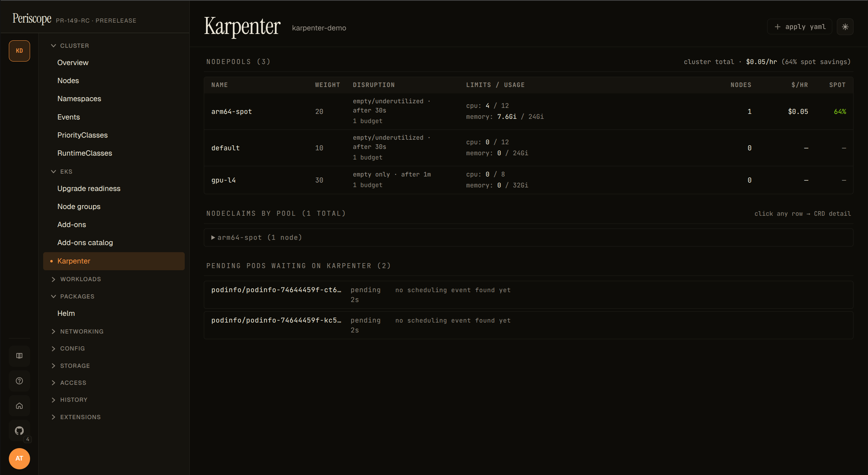Toggle the light/dark theme sun icon

coord(845,27)
